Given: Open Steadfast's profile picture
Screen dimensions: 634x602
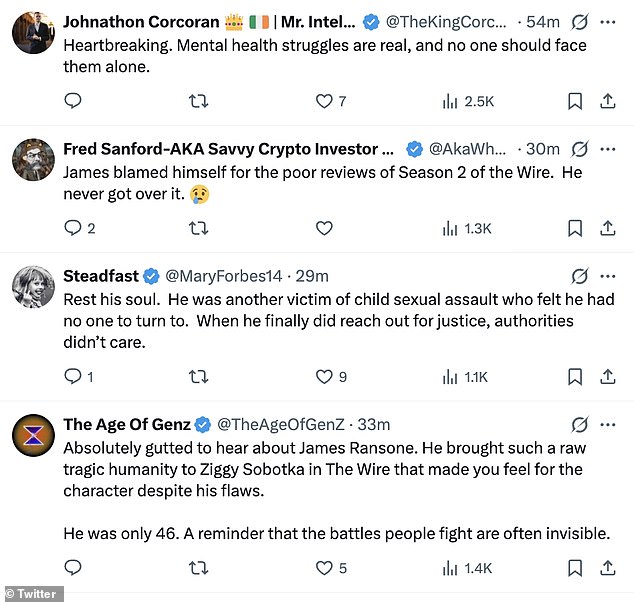Looking at the screenshot, I should tap(33, 287).
